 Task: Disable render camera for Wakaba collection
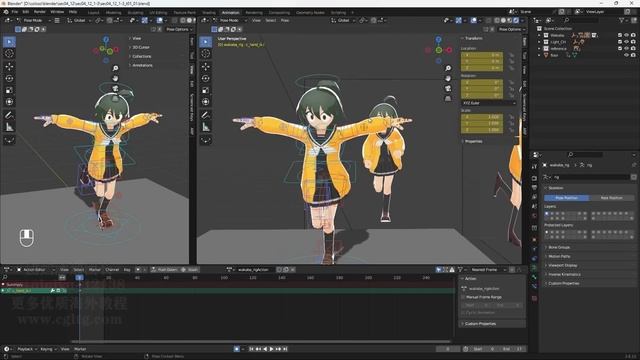click(x=633, y=36)
